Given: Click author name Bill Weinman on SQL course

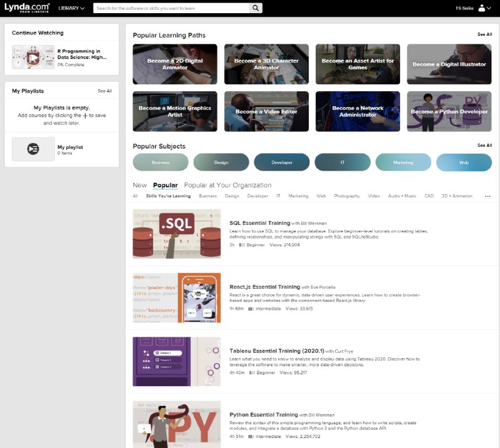Looking at the screenshot, I should 314,224.
